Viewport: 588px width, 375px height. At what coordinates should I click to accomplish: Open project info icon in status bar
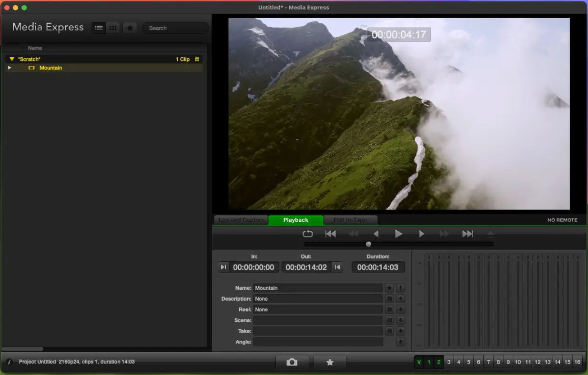[x=9, y=362]
